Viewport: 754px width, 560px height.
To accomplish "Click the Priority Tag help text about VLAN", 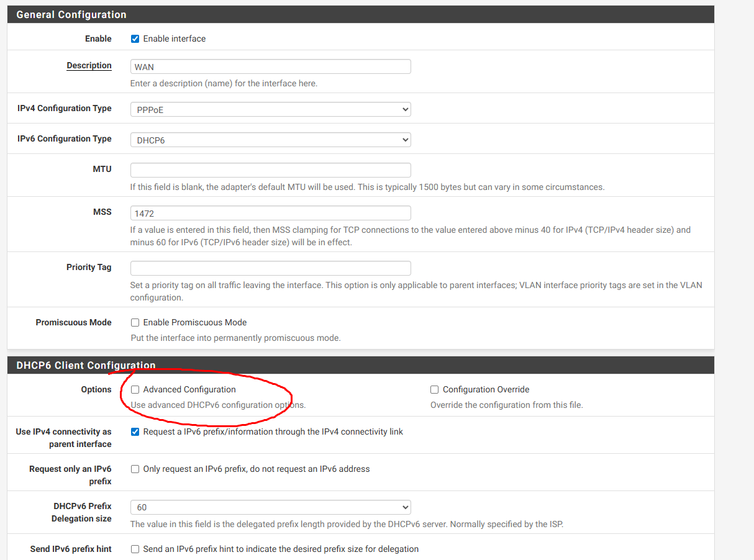I will pos(416,291).
